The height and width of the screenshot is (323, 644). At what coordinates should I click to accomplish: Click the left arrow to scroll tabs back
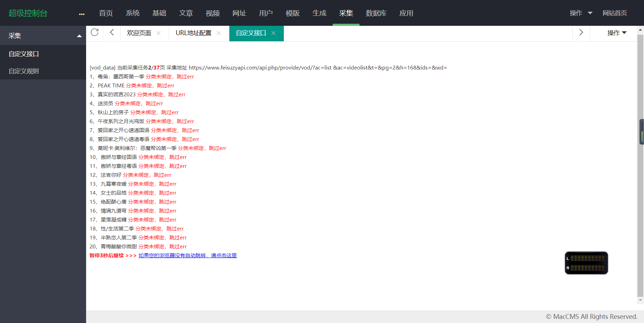[x=111, y=32]
